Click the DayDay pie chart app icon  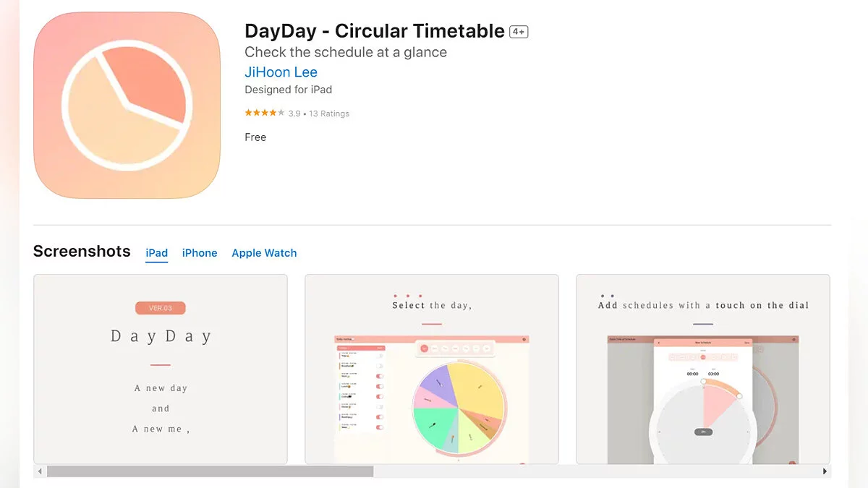pos(127,106)
